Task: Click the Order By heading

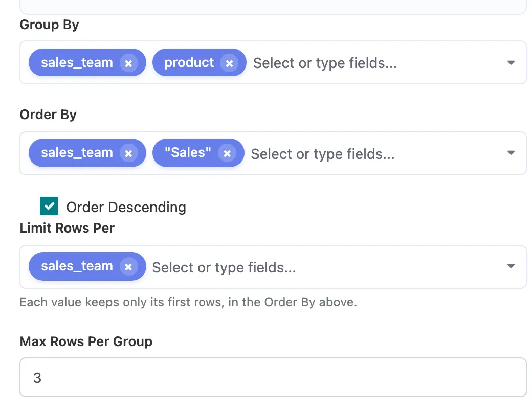Action: (48, 115)
